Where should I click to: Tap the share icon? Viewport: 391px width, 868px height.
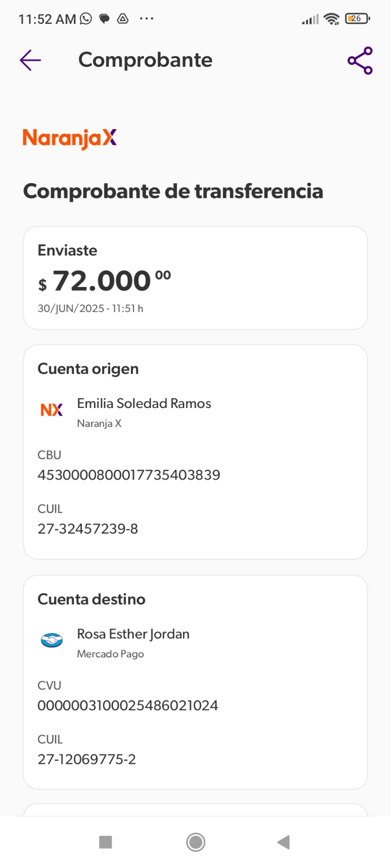coord(360,61)
